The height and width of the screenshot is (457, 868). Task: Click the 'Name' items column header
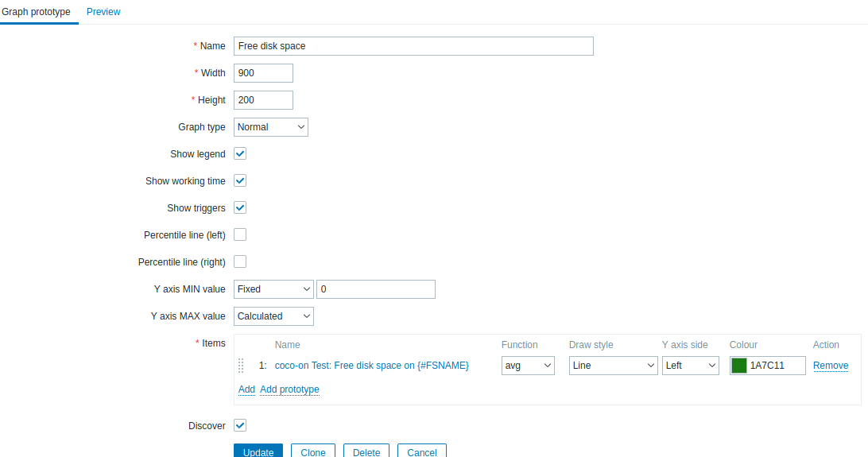click(287, 345)
